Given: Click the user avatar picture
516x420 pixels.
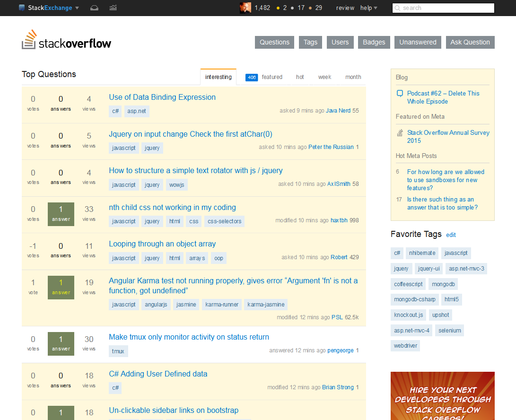Looking at the screenshot, I should click(x=245, y=8).
